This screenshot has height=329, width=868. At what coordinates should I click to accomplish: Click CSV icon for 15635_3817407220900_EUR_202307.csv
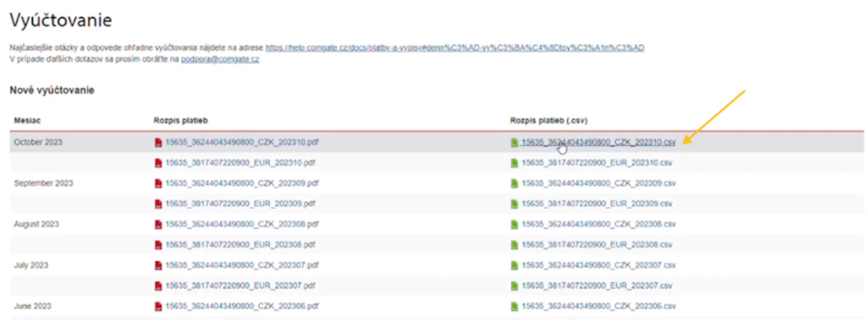click(x=514, y=286)
